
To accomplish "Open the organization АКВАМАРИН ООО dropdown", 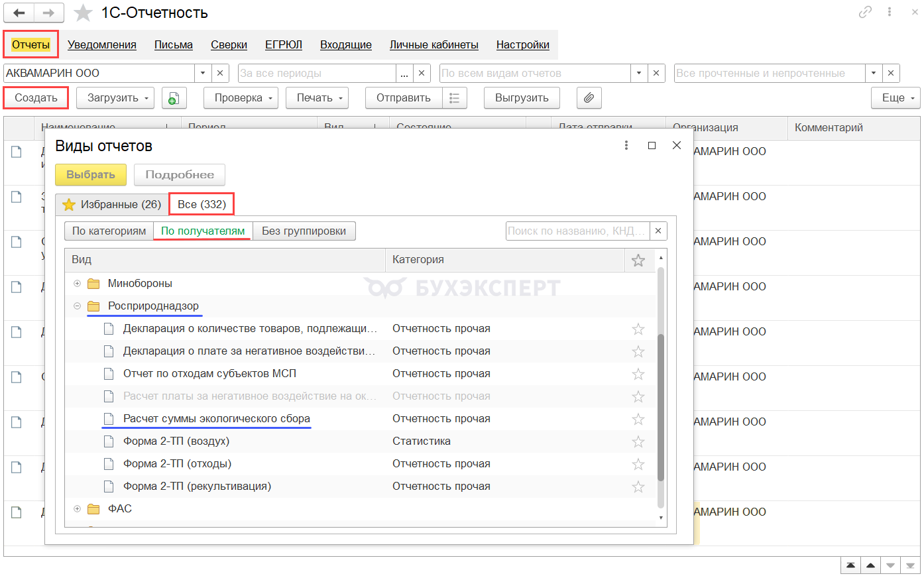I will (203, 73).
